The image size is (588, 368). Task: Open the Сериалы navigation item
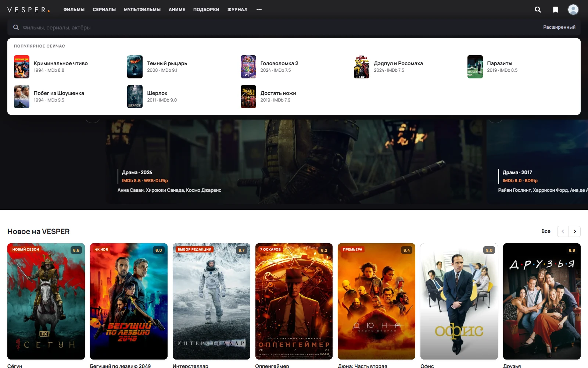[104, 10]
